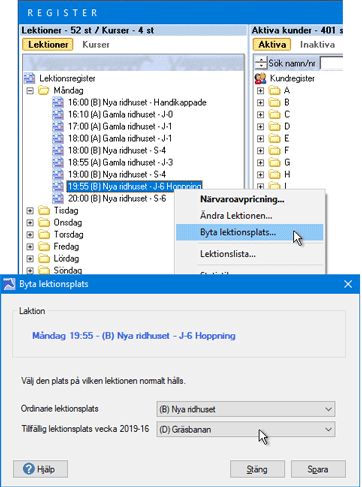This screenshot has width=362, height=487.
Task: Click lesson icon for 19:00 Nya ridhuset S-4
Action: 58,174
